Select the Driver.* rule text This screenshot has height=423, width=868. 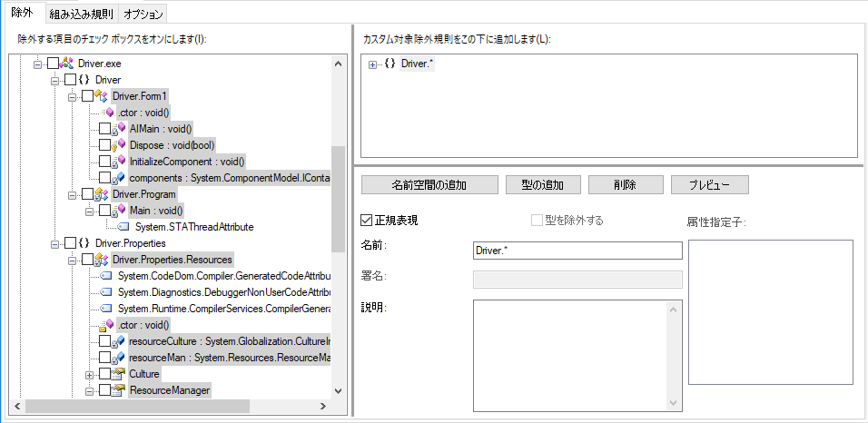417,64
